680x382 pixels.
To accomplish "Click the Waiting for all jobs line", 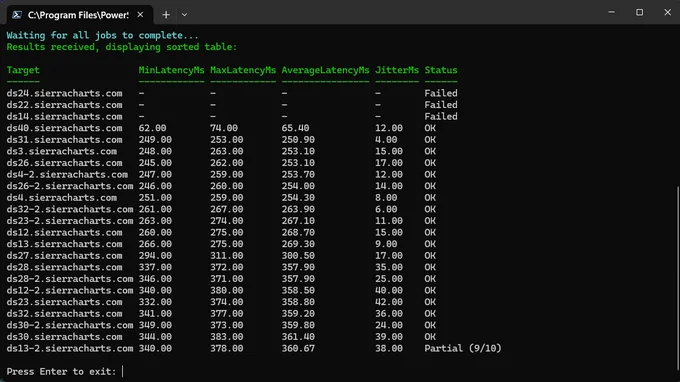I will (102, 35).
